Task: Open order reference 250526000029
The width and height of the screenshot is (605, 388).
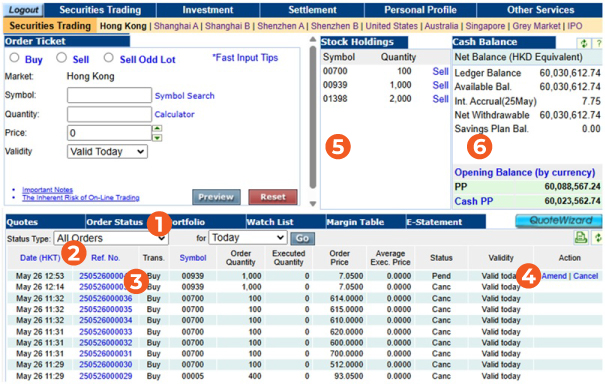Action: [106, 376]
